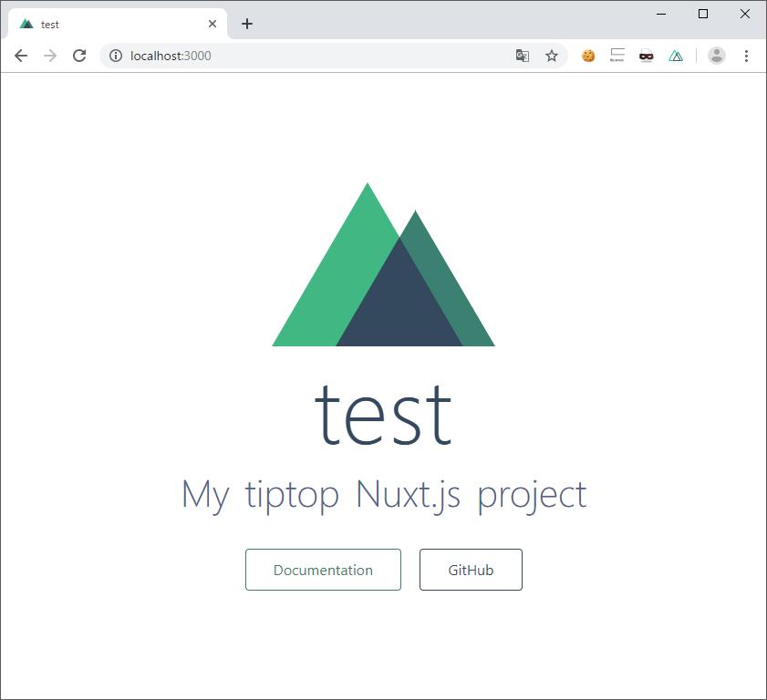Image resolution: width=767 pixels, height=700 pixels.
Task: Open the Documentation link button
Action: (324, 570)
